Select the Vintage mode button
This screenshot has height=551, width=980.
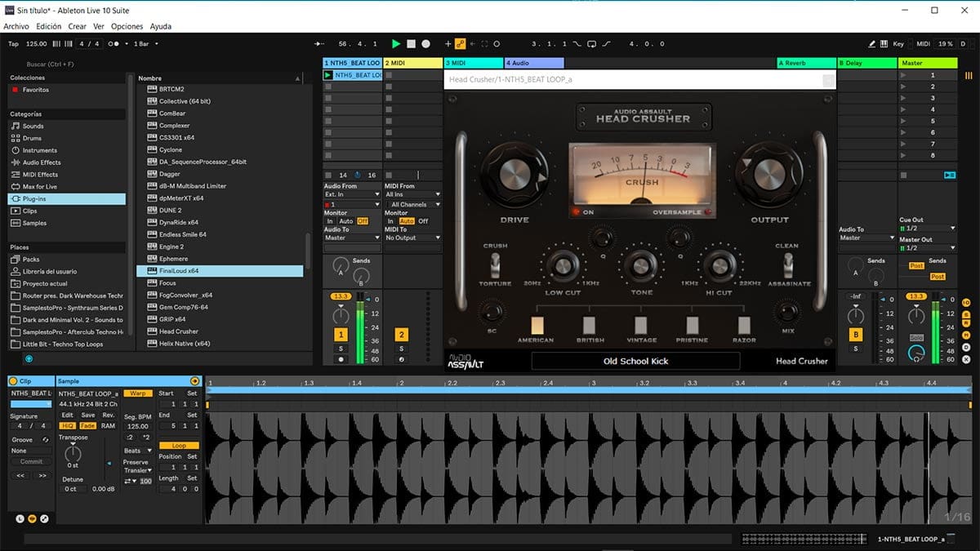[x=640, y=325]
